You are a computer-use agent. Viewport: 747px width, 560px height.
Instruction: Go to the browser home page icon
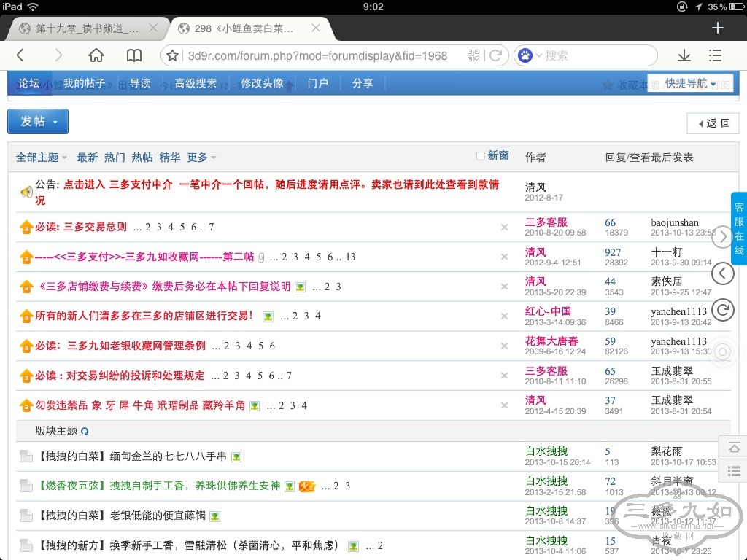coord(96,55)
